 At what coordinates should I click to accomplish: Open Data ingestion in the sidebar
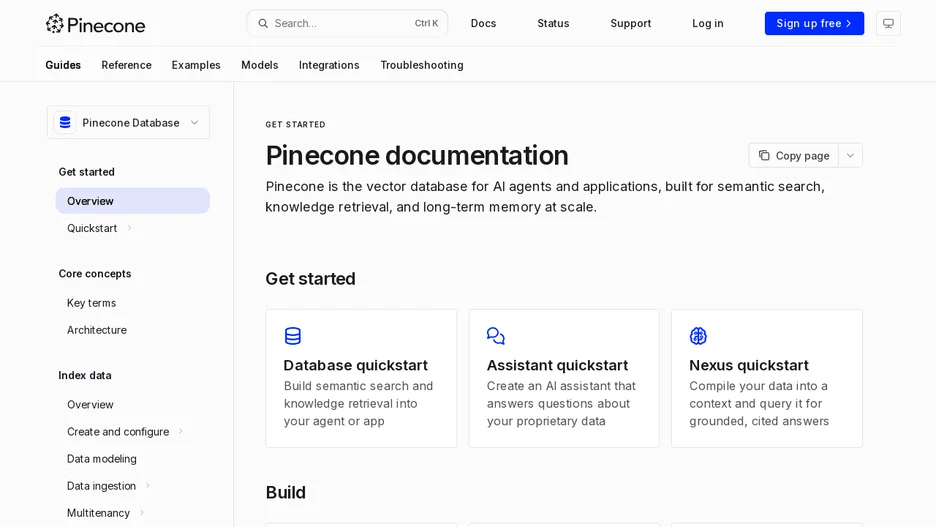pyautogui.click(x=101, y=486)
